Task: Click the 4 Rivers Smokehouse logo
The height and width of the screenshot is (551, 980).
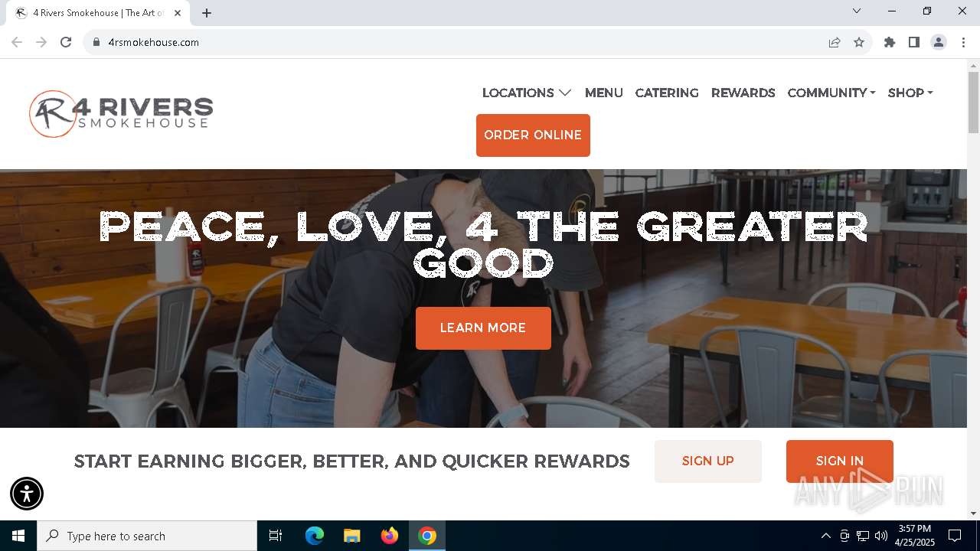Action: [121, 114]
